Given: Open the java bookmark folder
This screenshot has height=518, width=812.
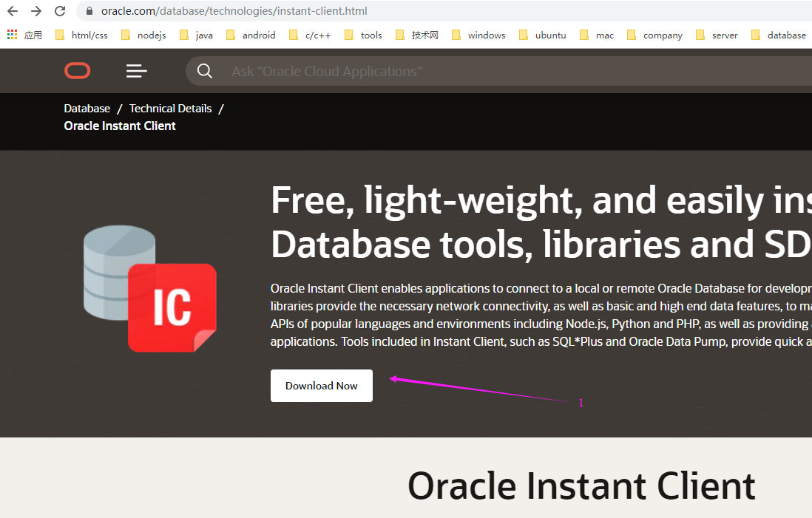Looking at the screenshot, I should pyautogui.click(x=196, y=35).
